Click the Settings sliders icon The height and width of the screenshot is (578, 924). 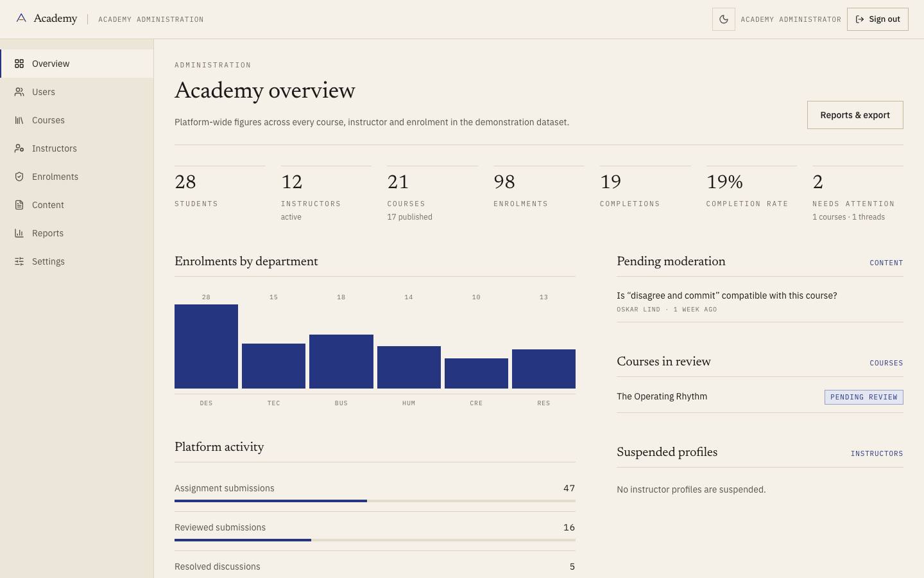(x=19, y=261)
